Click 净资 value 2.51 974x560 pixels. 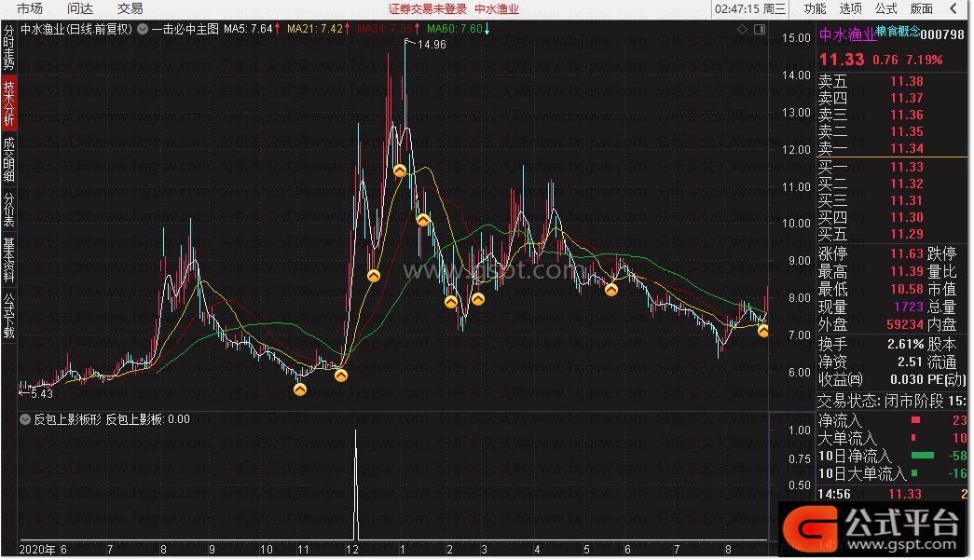click(x=910, y=362)
